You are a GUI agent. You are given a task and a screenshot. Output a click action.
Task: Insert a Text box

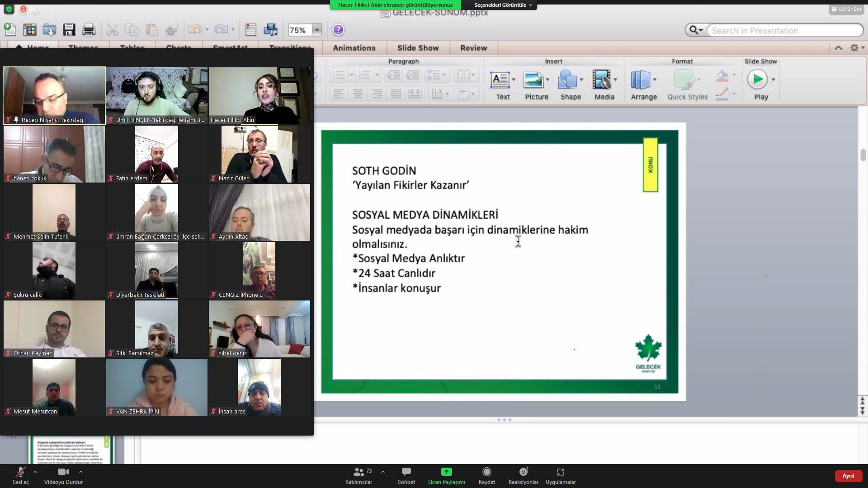pos(503,86)
